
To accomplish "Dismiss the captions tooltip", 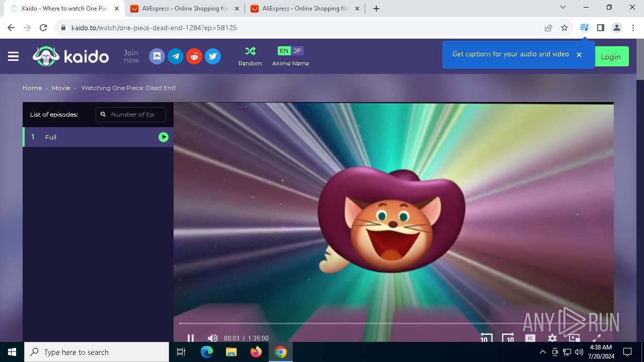I will pos(579,54).
